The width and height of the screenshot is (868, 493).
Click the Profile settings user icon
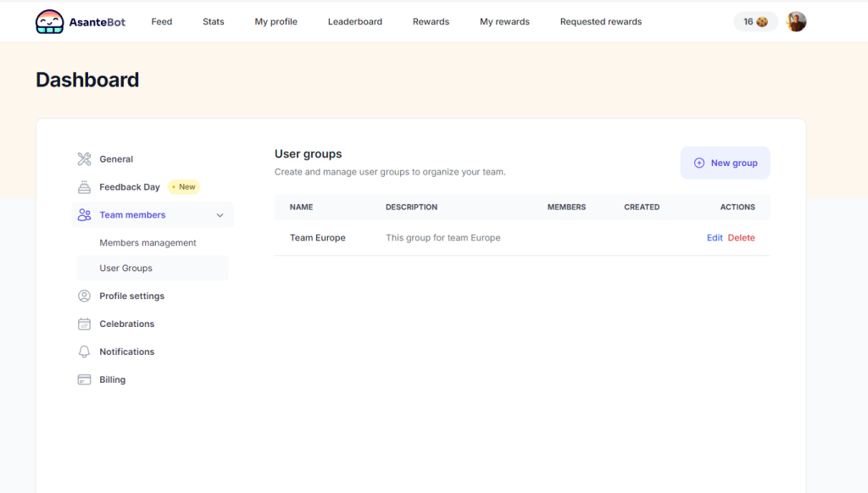[x=84, y=296]
